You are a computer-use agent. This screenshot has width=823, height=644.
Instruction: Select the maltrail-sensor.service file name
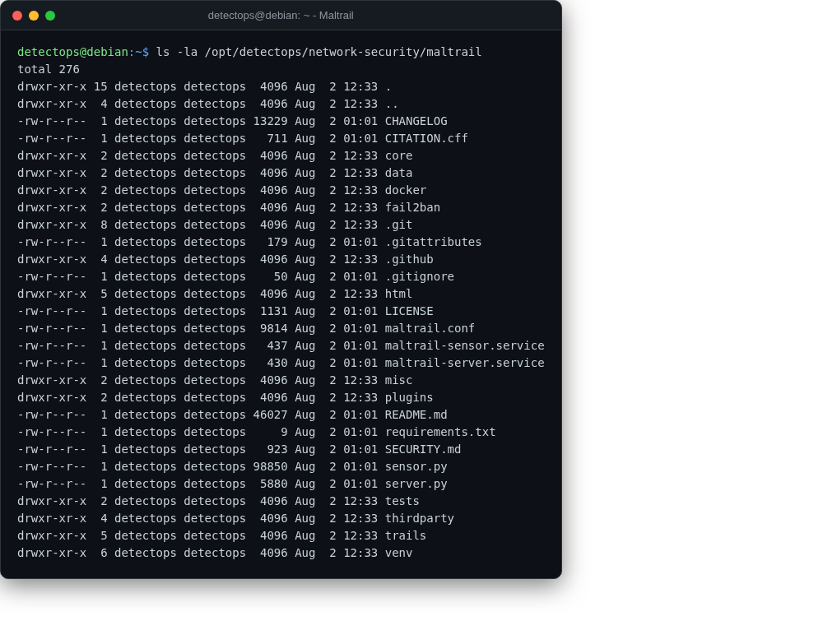tap(464, 346)
